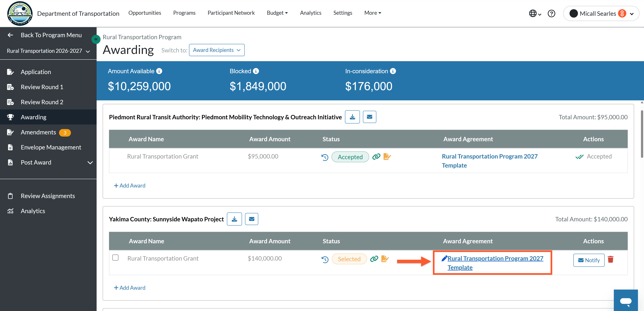
Task: Click the In-consideration info icon
Action: (x=393, y=71)
